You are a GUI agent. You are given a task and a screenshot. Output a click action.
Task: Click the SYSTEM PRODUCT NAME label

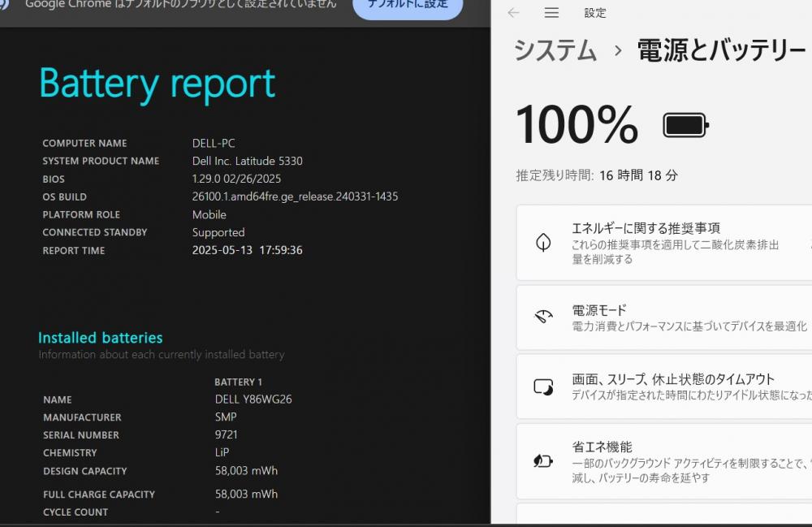click(101, 161)
